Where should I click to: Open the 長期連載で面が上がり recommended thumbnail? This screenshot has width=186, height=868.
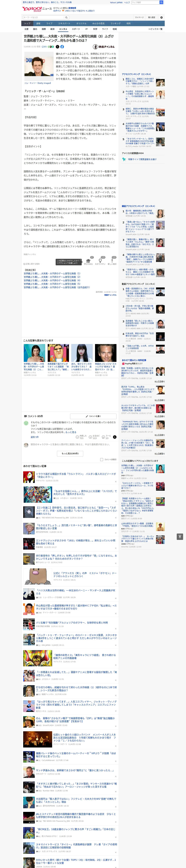[58, 353]
